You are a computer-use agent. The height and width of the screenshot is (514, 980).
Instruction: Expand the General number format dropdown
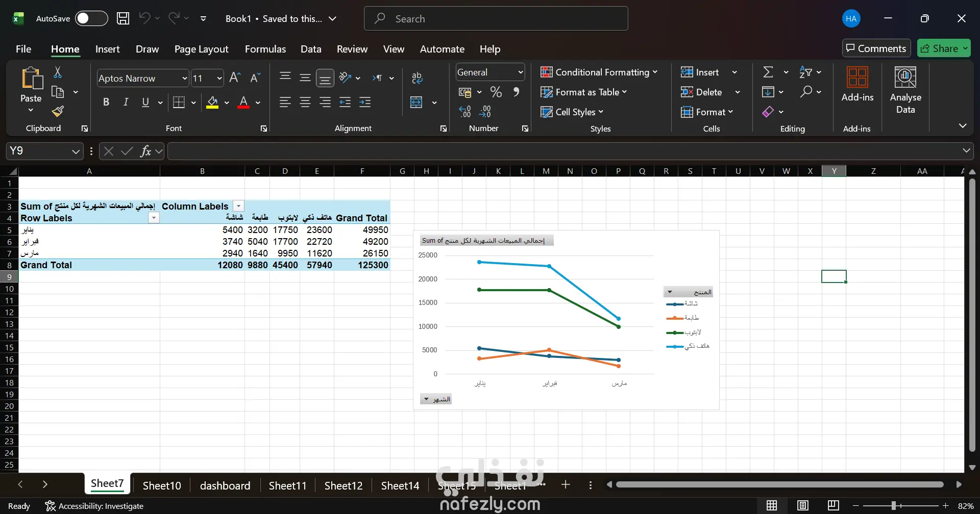click(520, 72)
